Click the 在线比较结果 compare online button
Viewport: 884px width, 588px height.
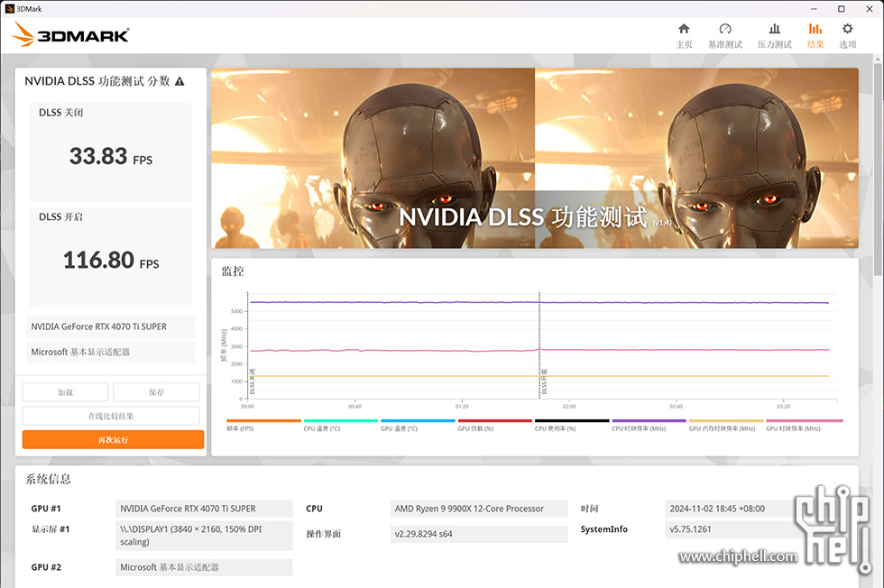(x=110, y=416)
